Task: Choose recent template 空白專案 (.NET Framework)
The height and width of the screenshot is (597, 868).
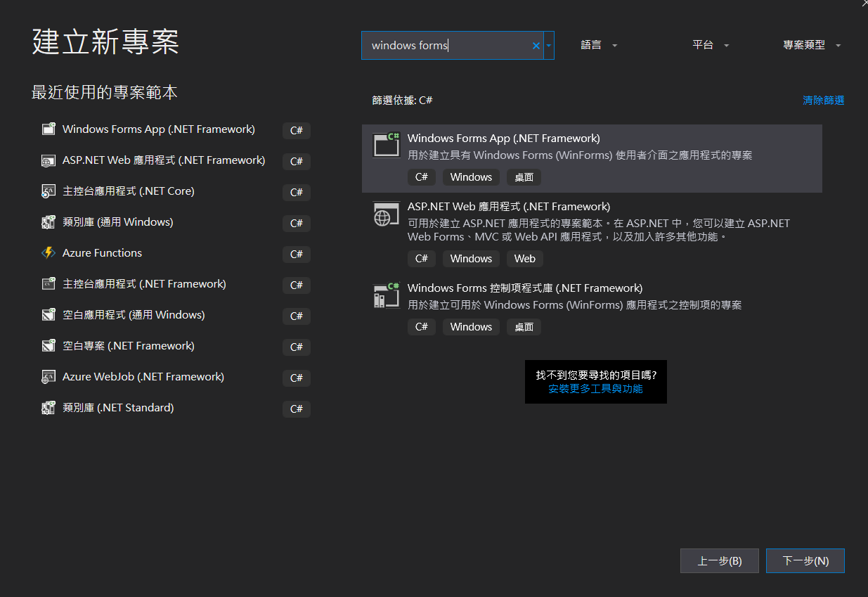Action: [x=175, y=347]
